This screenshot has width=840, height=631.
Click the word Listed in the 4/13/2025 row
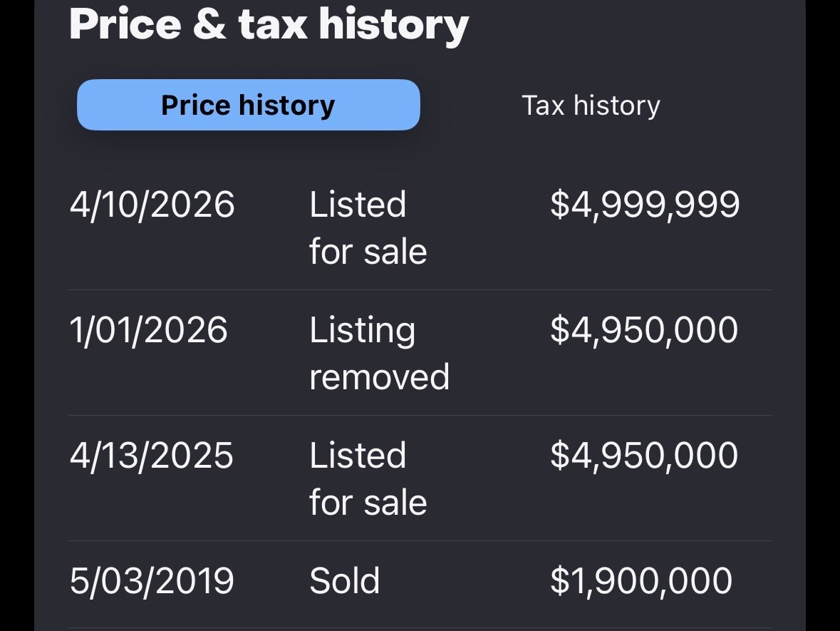[358, 455]
